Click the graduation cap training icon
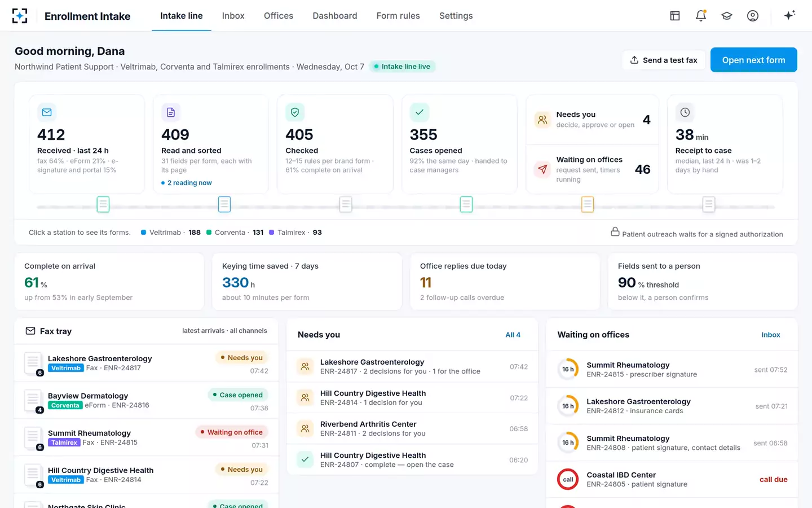Screen dimensions: 812x508 [x=727, y=16]
